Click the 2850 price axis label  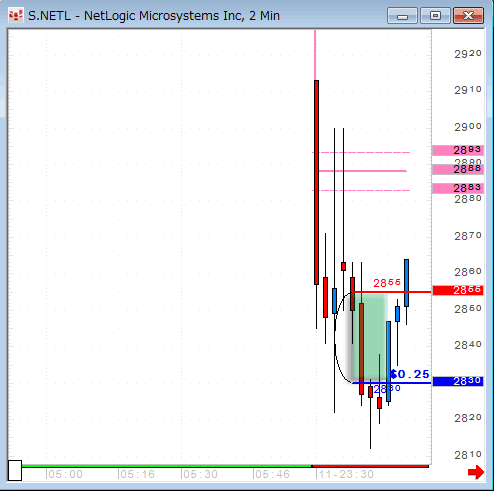click(468, 309)
